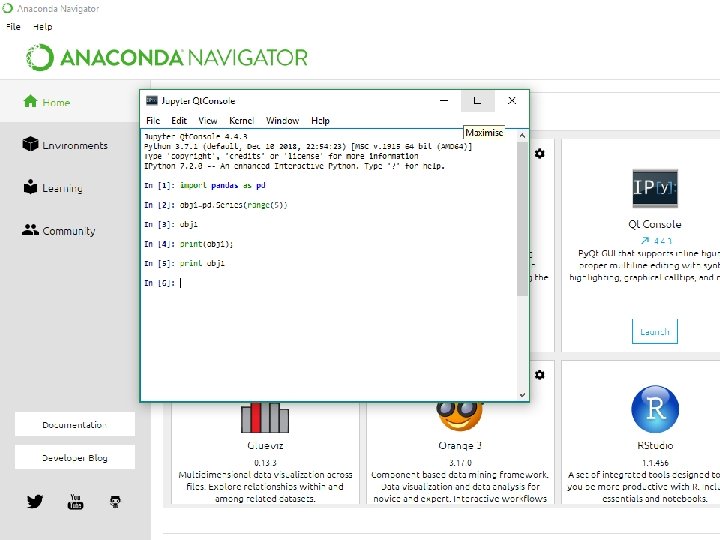Open Anaconda Navigator Help menu

click(x=43, y=27)
